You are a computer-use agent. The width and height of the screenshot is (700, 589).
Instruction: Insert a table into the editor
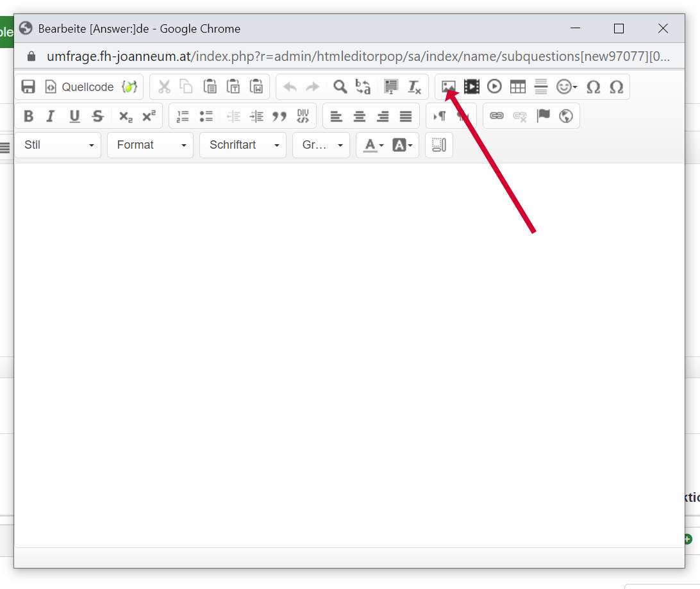517,87
